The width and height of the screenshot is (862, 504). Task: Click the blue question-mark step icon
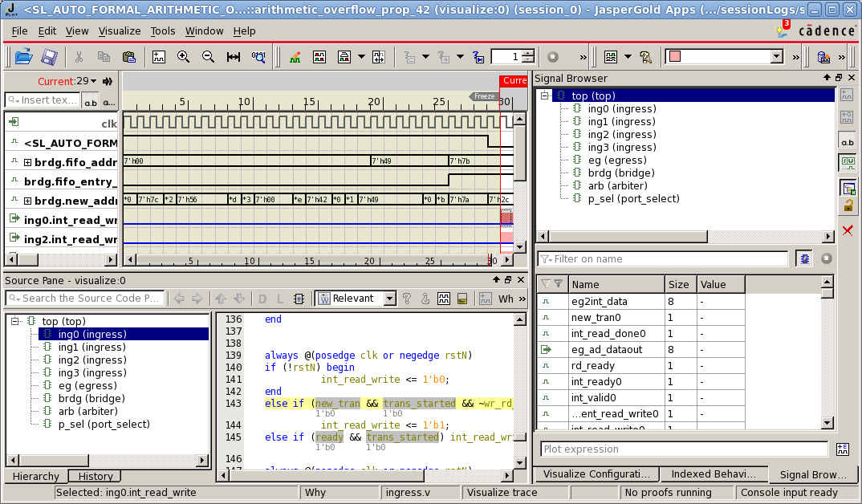click(x=478, y=57)
